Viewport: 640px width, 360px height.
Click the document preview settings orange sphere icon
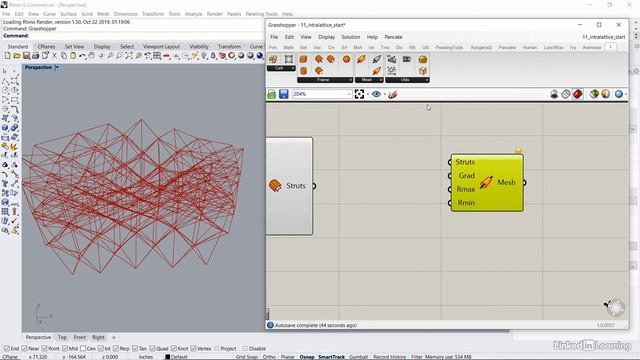coord(605,94)
